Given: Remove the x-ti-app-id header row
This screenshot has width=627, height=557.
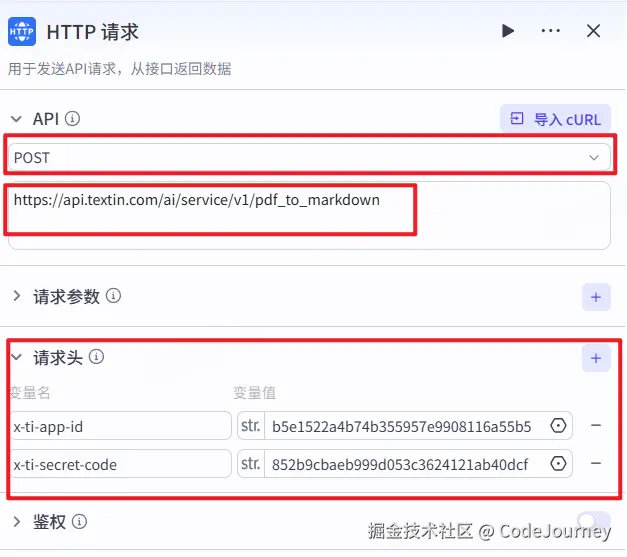Looking at the screenshot, I should point(596,425).
